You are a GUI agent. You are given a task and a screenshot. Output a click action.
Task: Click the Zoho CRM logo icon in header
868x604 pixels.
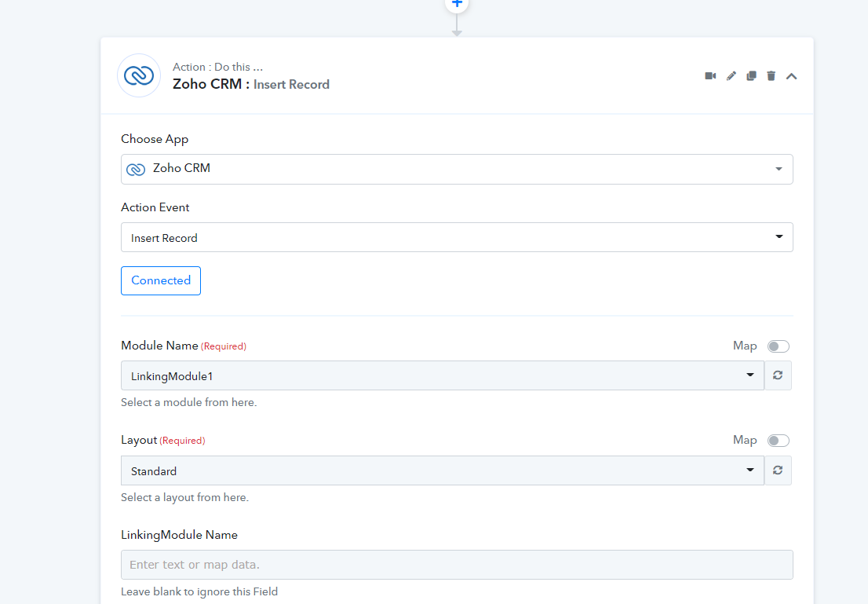coord(139,75)
